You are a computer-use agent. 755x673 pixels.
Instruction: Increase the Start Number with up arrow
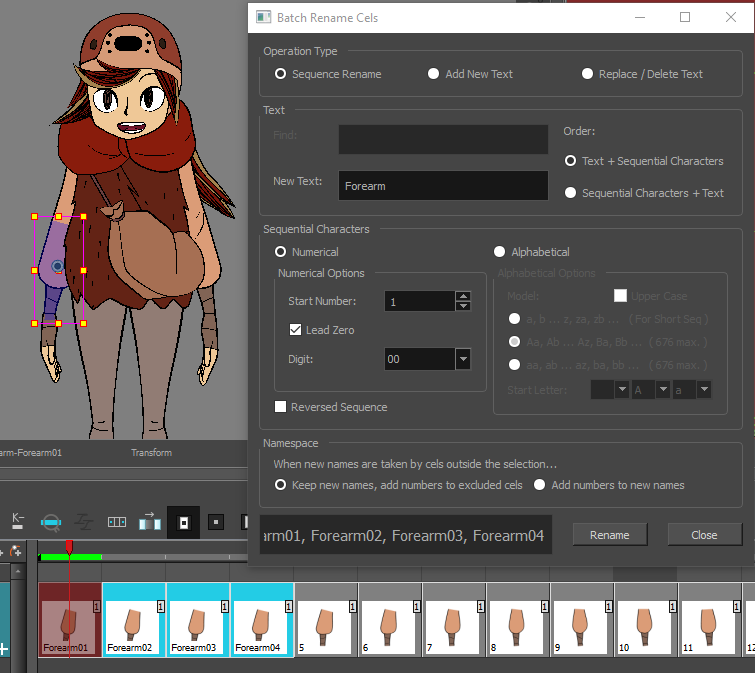[463, 296]
